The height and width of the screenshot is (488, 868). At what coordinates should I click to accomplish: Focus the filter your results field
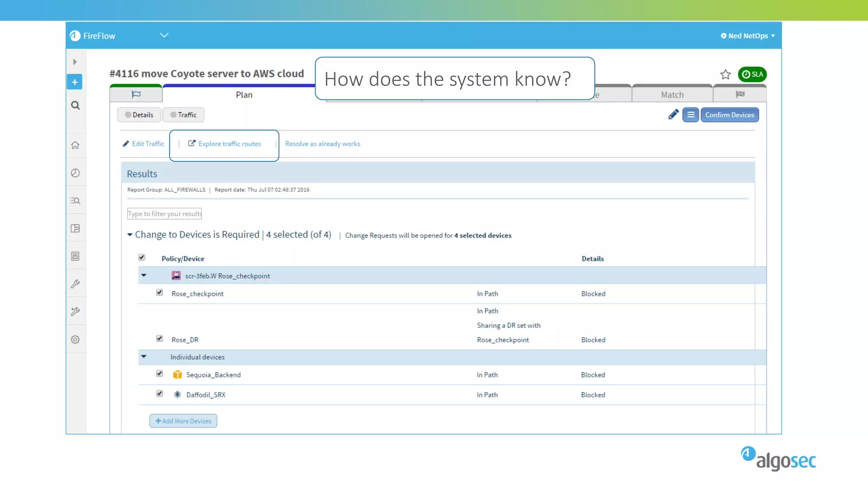[x=164, y=213]
